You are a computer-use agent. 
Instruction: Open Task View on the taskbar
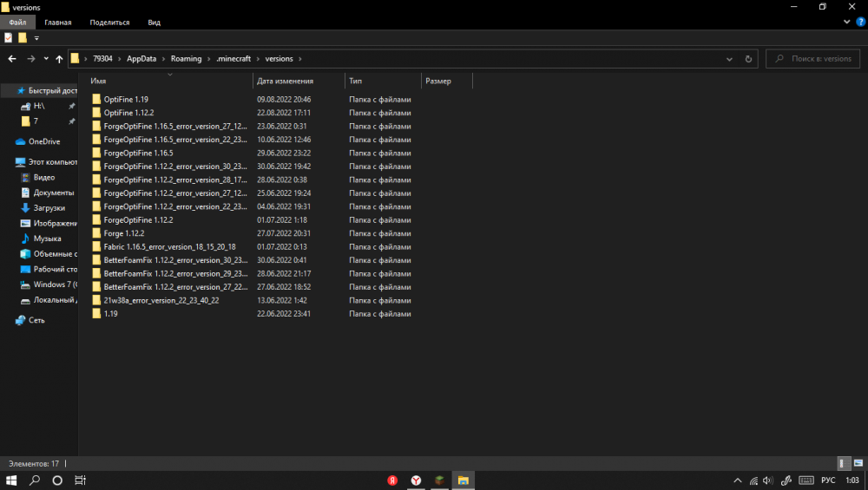click(80, 480)
